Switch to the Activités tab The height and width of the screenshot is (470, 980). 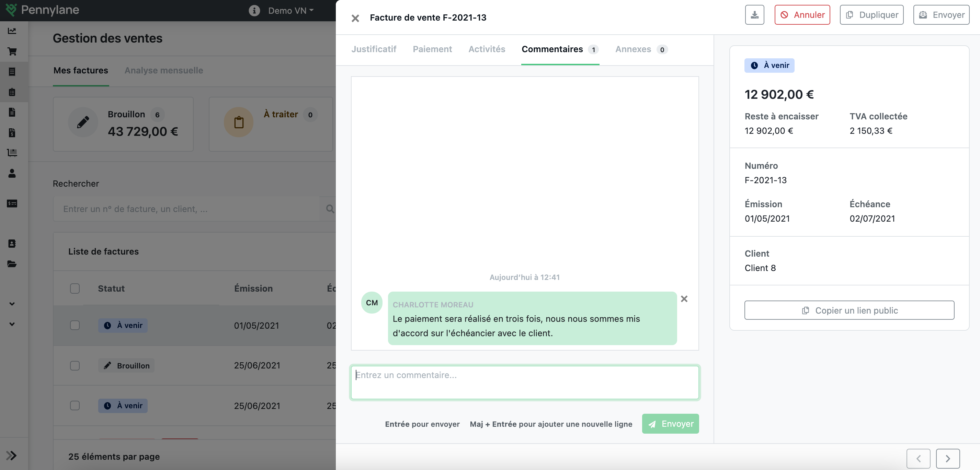click(x=487, y=49)
